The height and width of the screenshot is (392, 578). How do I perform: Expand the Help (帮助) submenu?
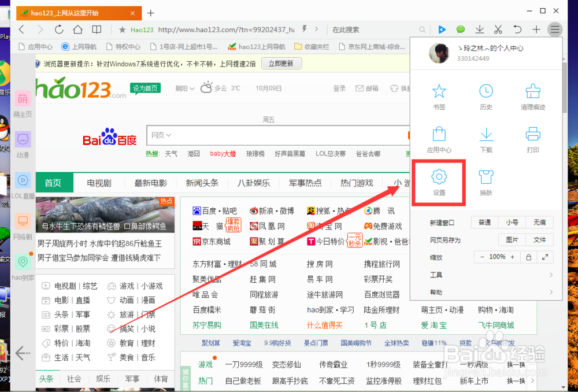[491, 292]
